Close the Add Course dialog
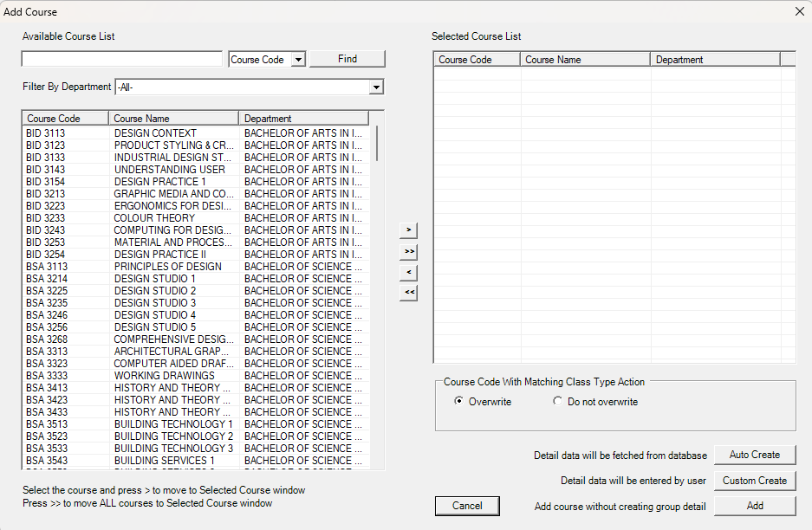The width and height of the screenshot is (812, 530). tap(799, 11)
